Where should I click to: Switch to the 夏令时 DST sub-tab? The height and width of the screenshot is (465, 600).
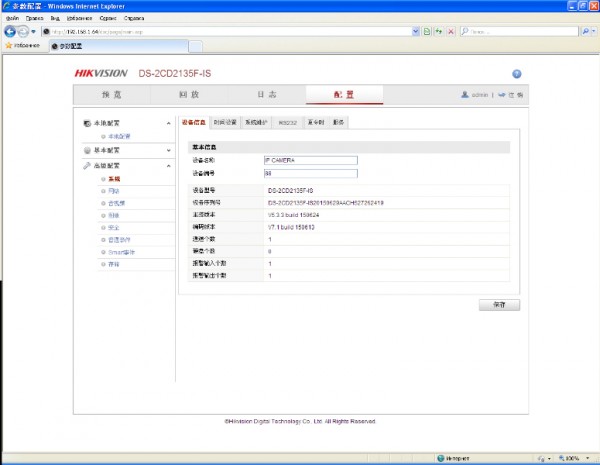[316, 122]
